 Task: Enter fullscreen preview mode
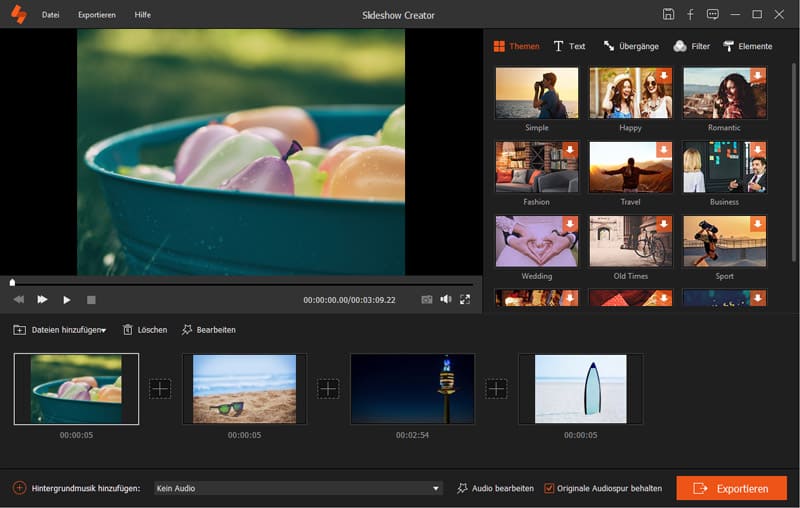click(465, 299)
